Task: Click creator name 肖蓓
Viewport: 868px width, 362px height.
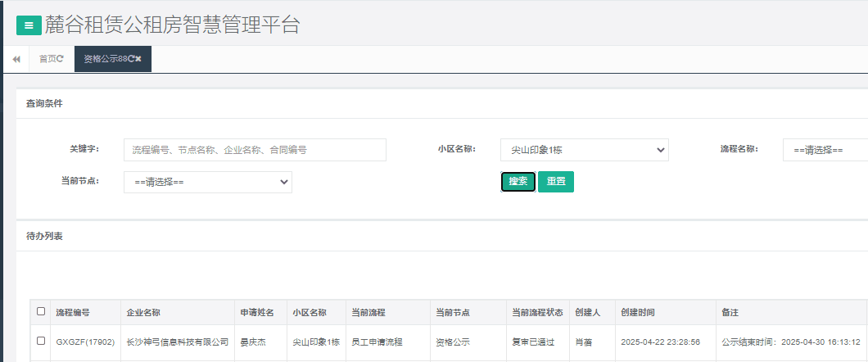Action: tap(584, 342)
